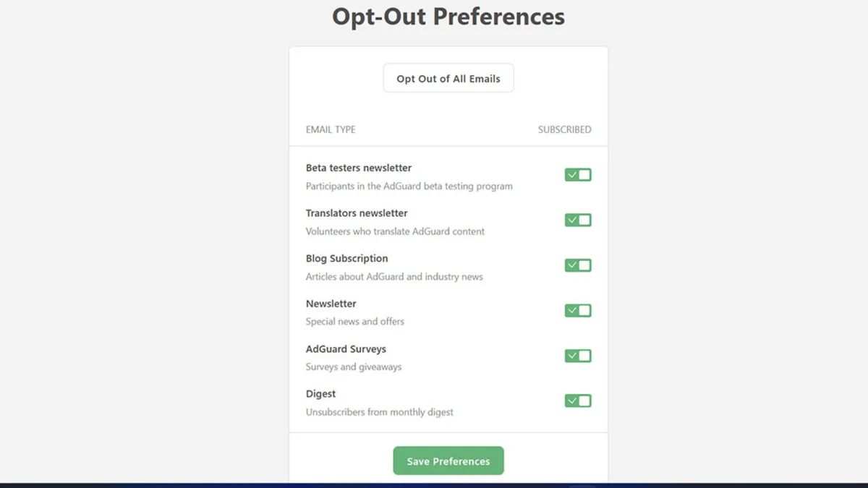Click the EMAIL TYPE column header

coord(330,129)
